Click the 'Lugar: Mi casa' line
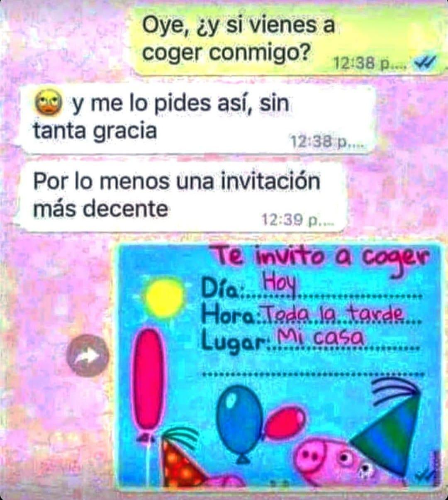The width and height of the screenshot is (448, 500). (311, 342)
